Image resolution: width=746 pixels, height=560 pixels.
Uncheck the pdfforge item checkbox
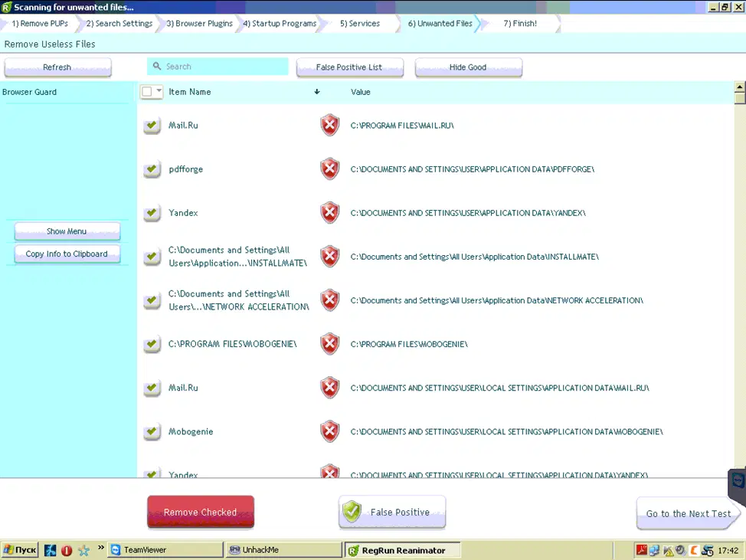click(x=152, y=169)
